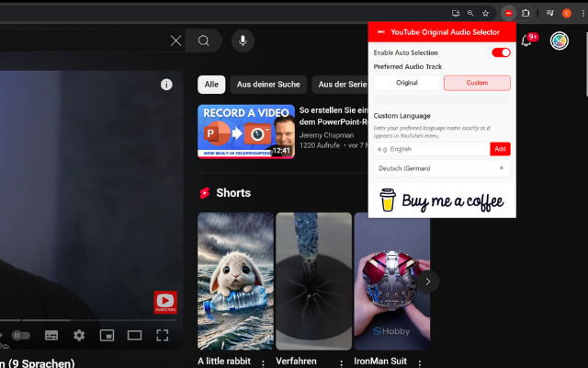Switch to theater mode

click(x=134, y=335)
